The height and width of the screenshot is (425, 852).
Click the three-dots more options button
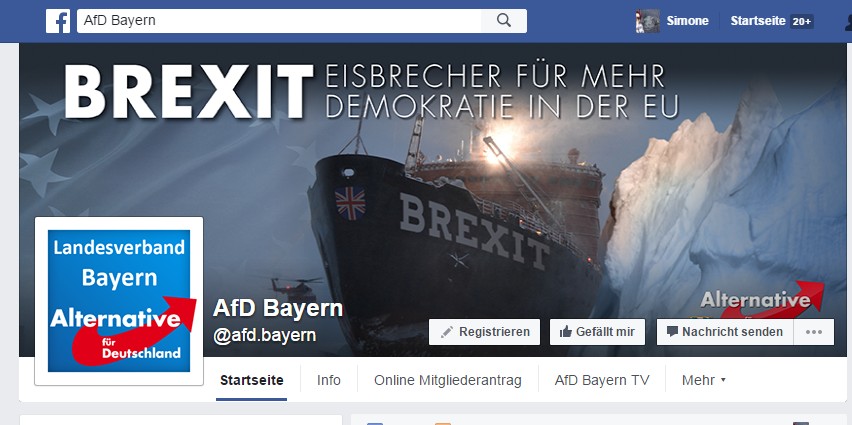pos(813,332)
